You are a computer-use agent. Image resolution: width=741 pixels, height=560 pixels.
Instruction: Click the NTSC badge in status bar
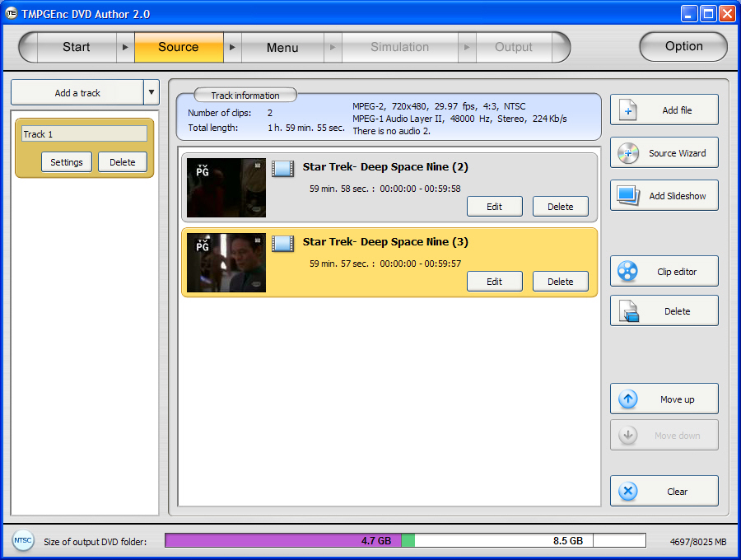(23, 540)
